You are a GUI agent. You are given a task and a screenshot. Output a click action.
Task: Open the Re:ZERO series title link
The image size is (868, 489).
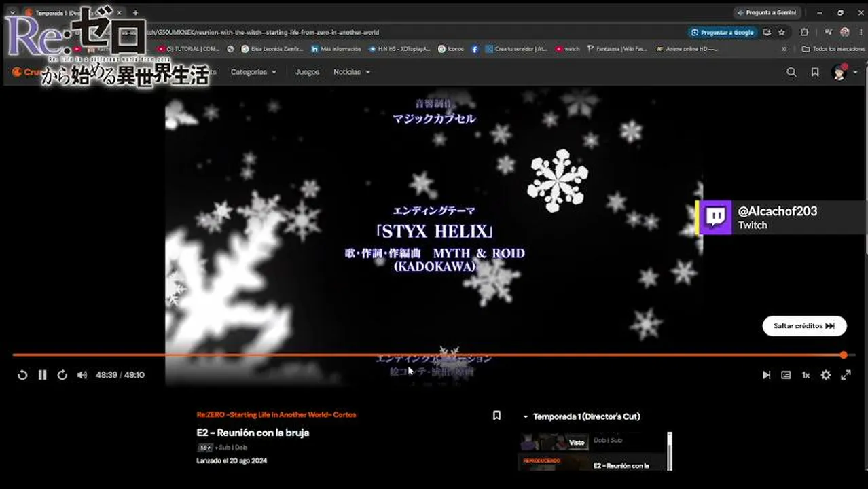point(276,414)
